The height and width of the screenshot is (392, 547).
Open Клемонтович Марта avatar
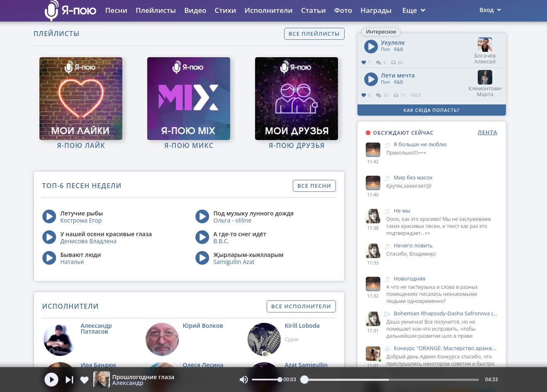pyautogui.click(x=485, y=77)
